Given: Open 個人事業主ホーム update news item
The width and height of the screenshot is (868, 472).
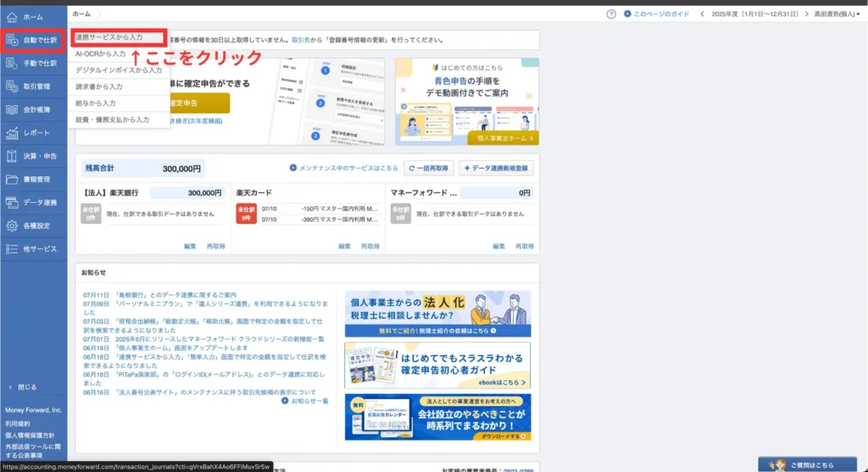Looking at the screenshot, I should point(165,348).
